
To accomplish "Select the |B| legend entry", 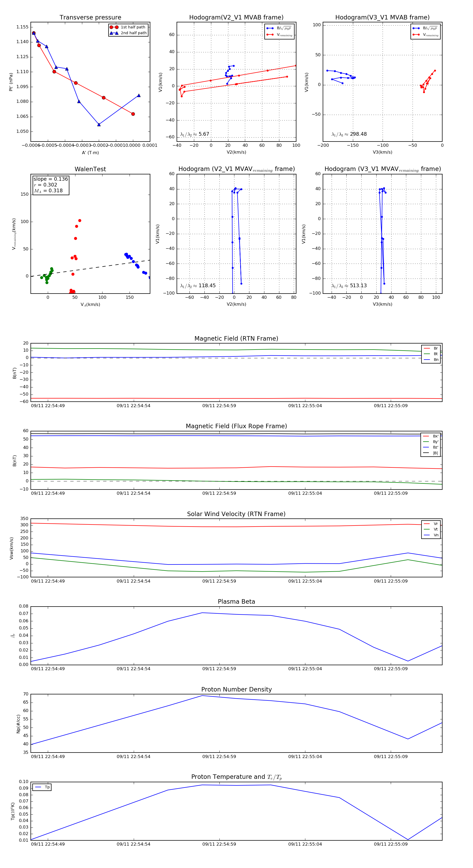I will click(x=431, y=453).
